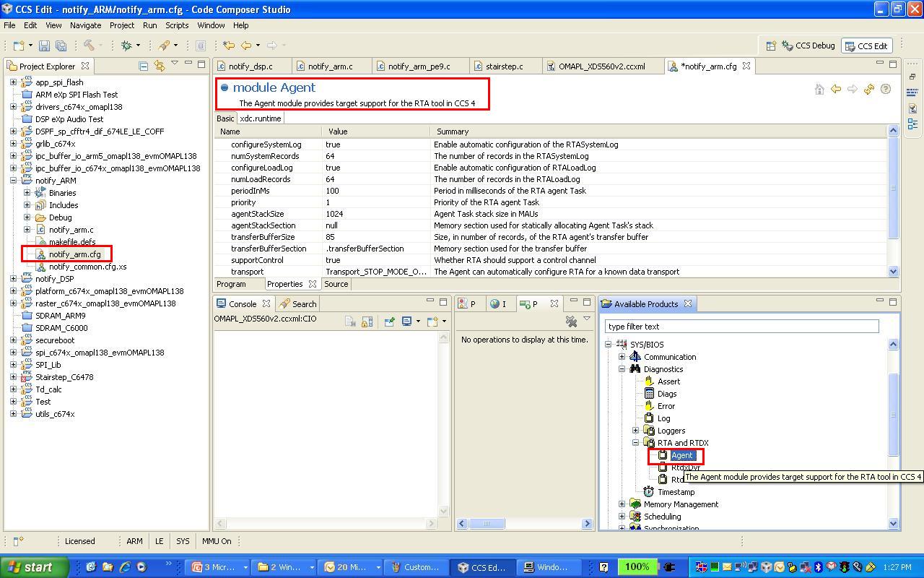Screen dimensions: 924x578
Task: Click Collapse All in Project Explorer
Action: 143,66
